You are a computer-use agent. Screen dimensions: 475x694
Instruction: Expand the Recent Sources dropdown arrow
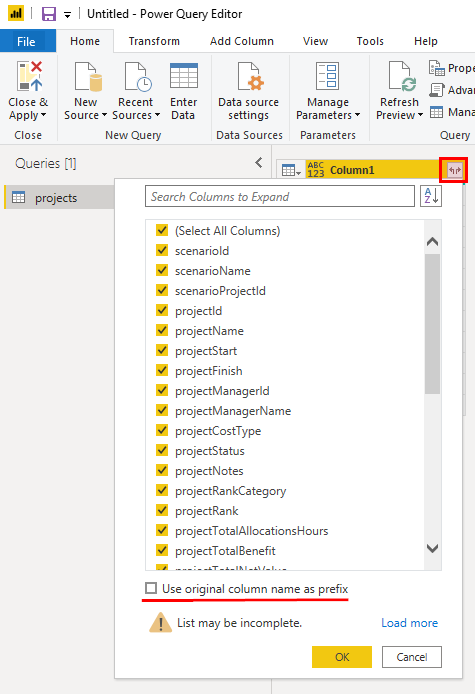coord(157,115)
